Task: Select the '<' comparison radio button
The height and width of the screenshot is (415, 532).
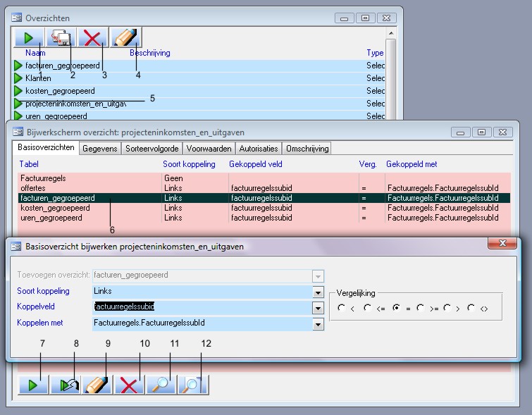Action: click(341, 308)
